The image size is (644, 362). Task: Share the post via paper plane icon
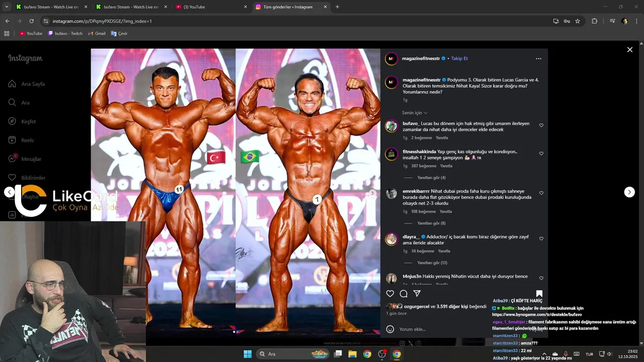pos(417,294)
